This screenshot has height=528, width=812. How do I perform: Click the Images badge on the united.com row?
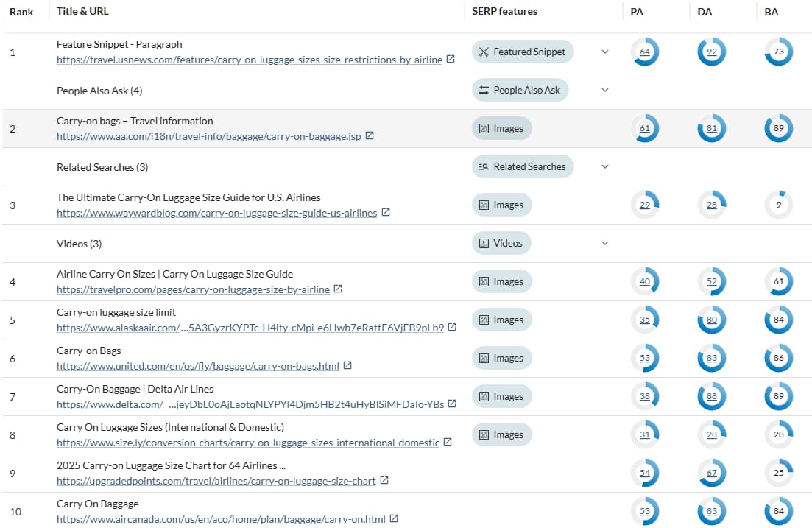501,358
